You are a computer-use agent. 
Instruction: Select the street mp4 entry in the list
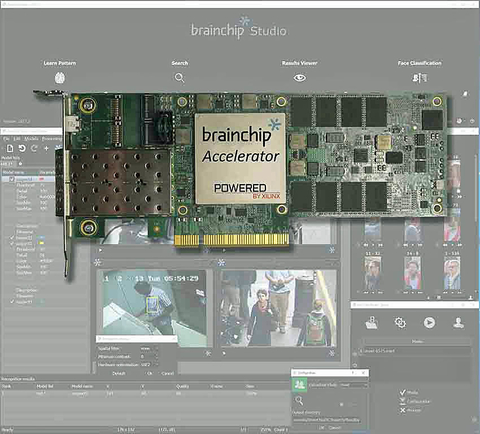tap(415, 351)
